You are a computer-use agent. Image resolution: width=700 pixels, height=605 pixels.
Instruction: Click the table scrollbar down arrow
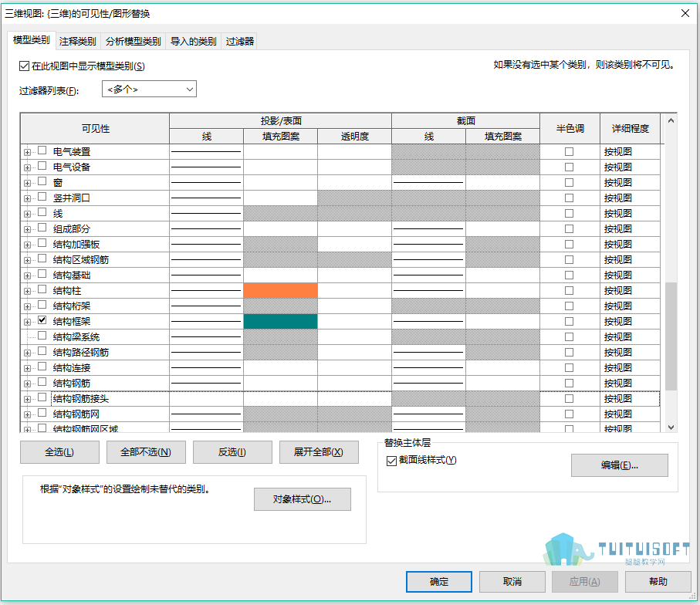(671, 428)
